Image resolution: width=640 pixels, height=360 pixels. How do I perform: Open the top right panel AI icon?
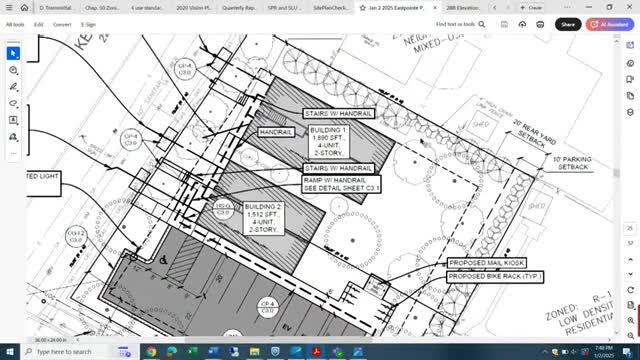point(630,45)
